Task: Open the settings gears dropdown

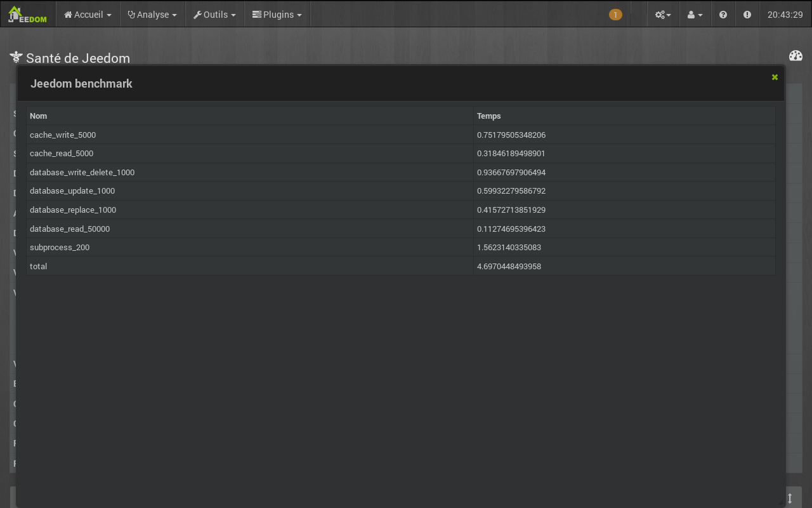Action: click(x=663, y=14)
